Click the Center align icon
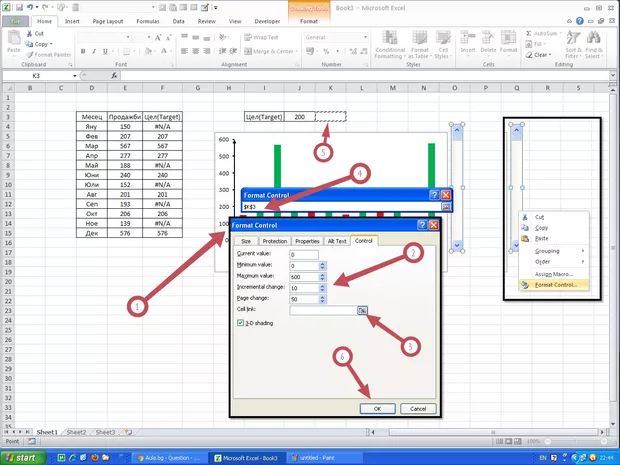620x465 pixels. point(196,51)
